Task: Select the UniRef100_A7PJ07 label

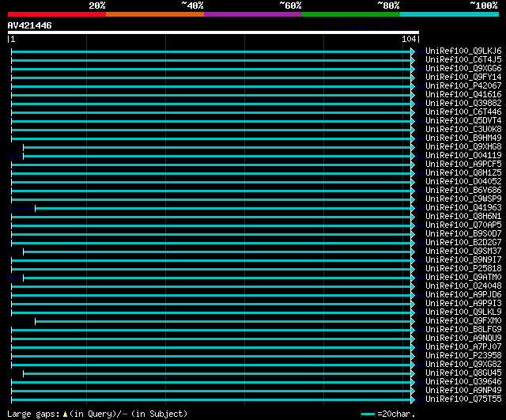Action: tap(463, 347)
